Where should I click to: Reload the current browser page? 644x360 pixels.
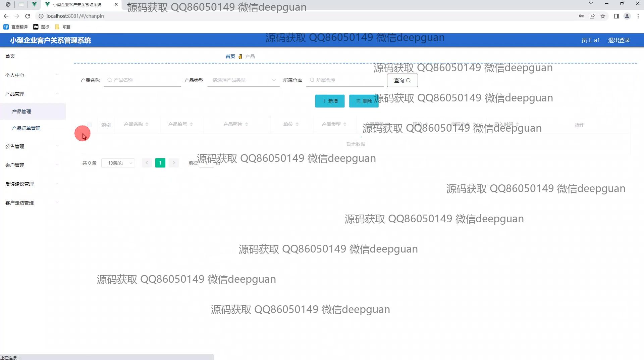[x=28, y=16]
